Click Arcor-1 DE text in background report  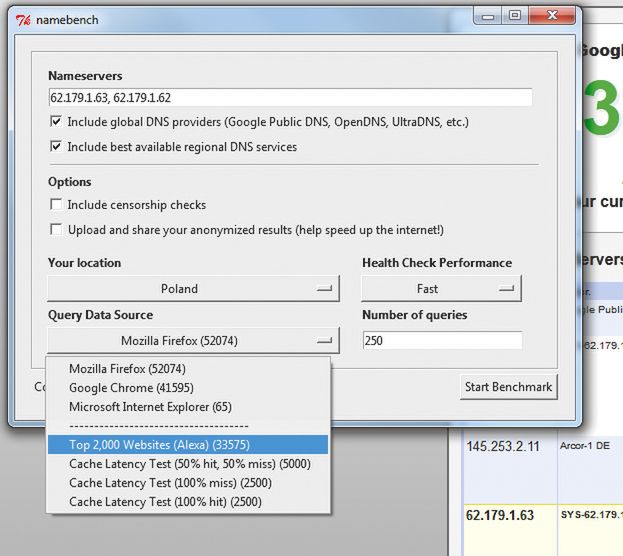(x=584, y=446)
